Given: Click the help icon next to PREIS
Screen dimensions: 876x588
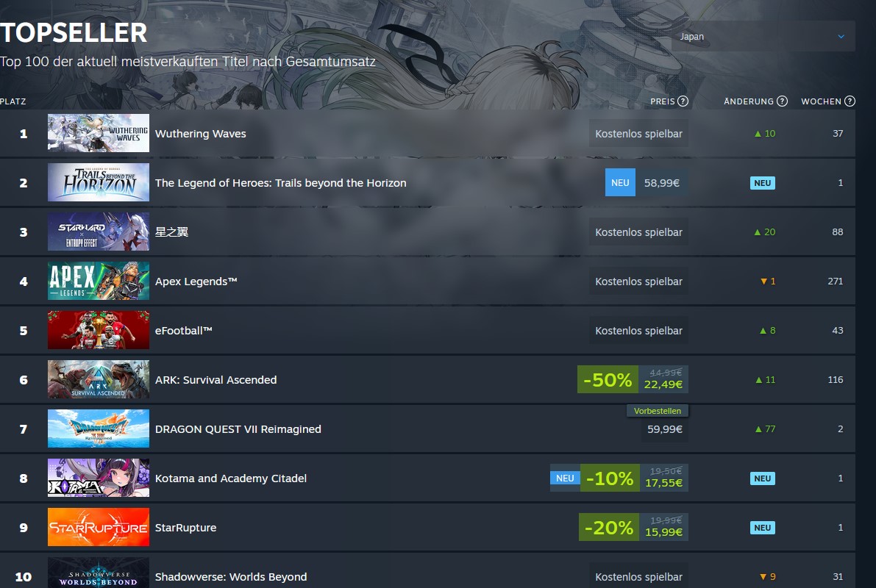Looking at the screenshot, I should point(683,101).
